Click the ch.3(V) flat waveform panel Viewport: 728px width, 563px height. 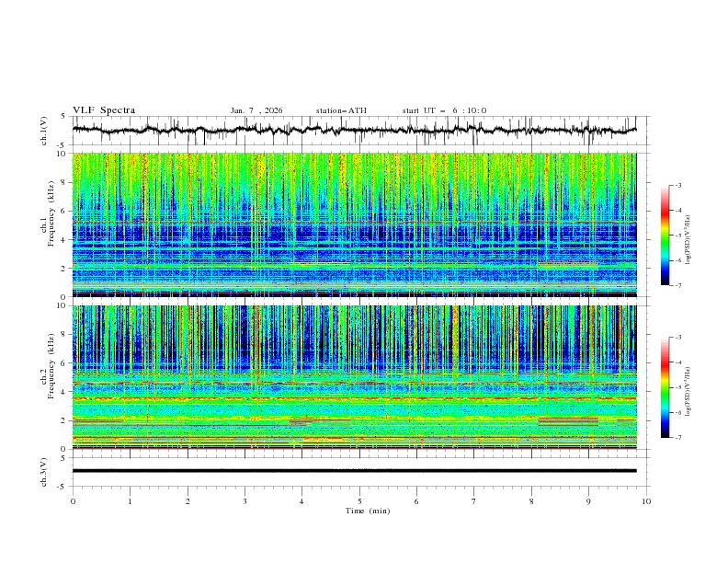point(358,471)
